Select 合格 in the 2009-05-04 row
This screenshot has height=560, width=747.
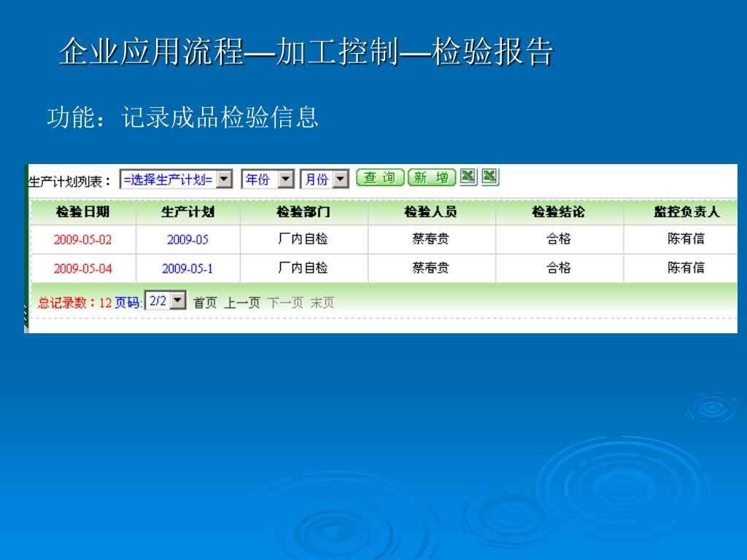coord(558,268)
